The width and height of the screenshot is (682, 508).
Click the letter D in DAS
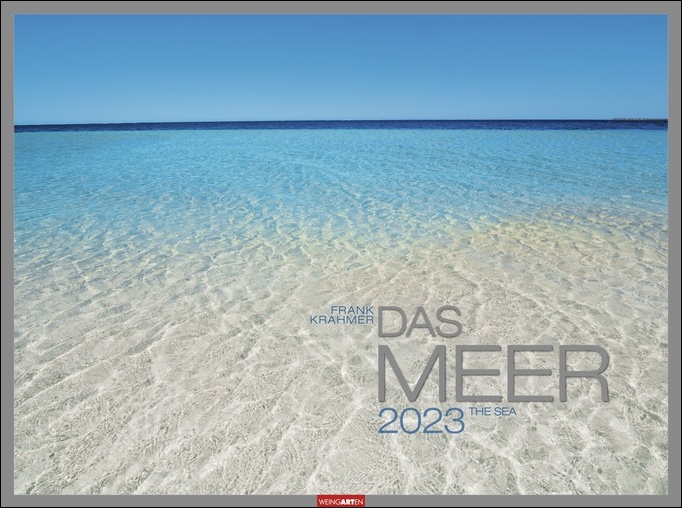click(394, 321)
